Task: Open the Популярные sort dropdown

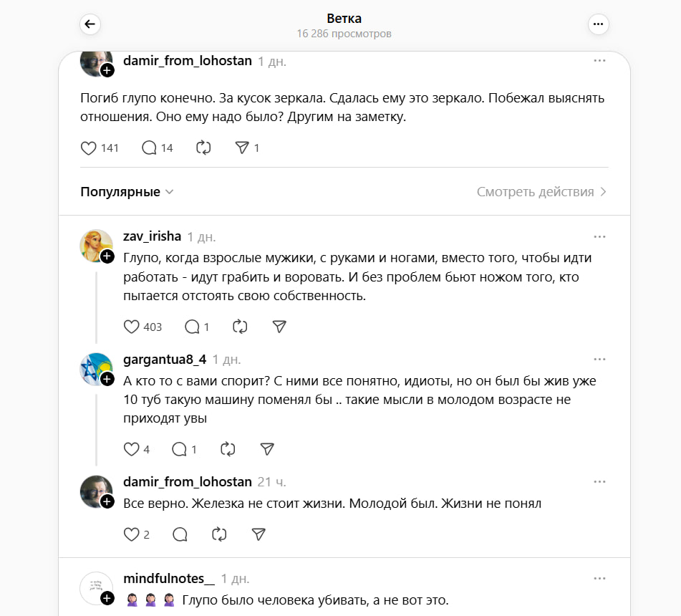Action: coord(127,191)
